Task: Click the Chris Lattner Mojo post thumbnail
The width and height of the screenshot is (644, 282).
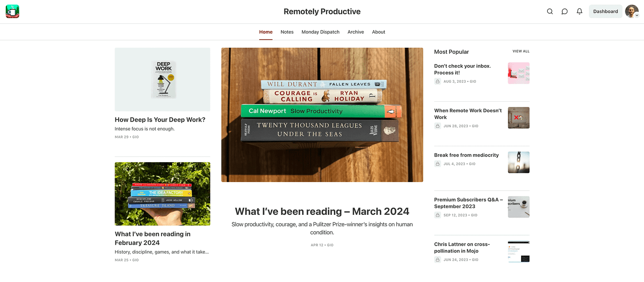Action: tap(519, 252)
